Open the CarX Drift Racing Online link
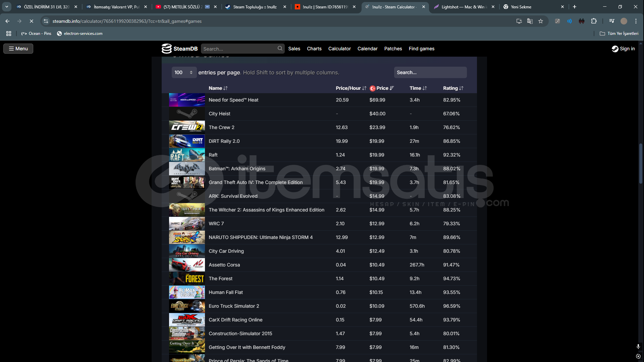 (235, 320)
